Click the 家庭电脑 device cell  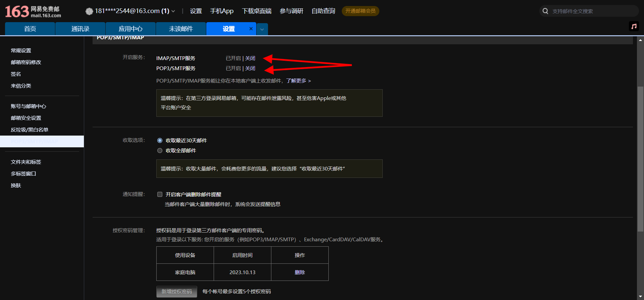(x=185, y=272)
